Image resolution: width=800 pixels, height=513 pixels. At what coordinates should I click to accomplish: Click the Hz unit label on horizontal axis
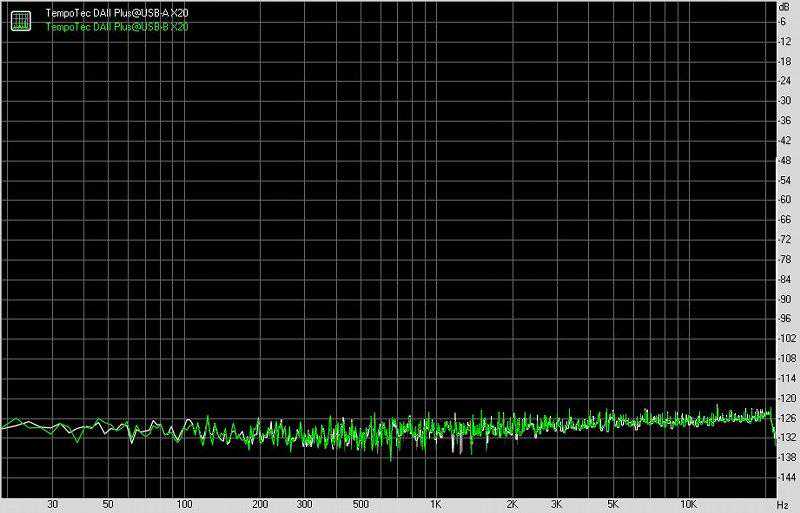point(783,505)
